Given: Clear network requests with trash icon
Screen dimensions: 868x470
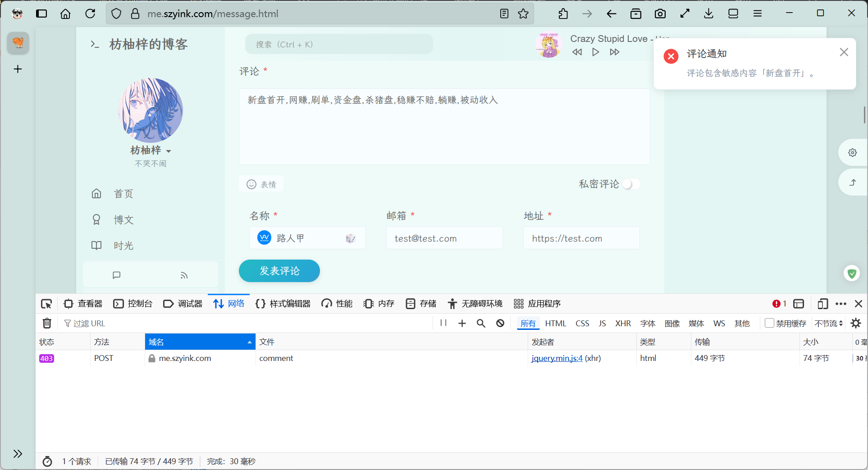Looking at the screenshot, I should 47,323.
